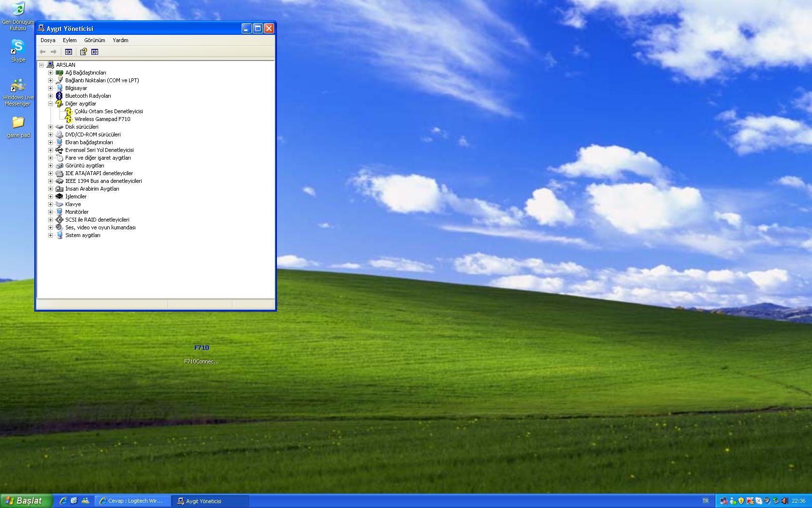Expand the Bilgisayar node

[x=50, y=88]
